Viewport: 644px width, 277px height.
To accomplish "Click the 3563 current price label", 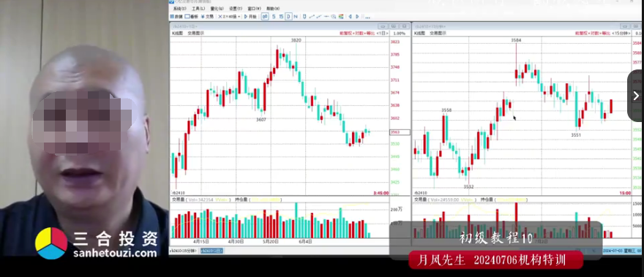I will 400,132.
